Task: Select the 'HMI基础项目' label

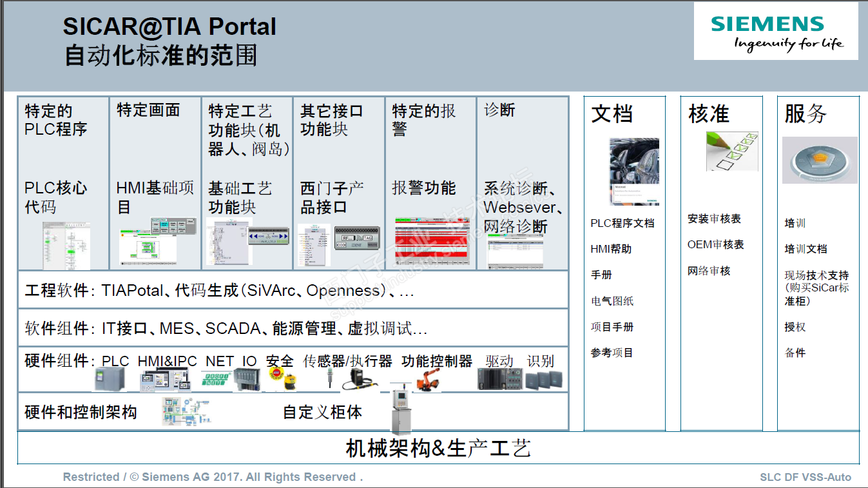Action: [155, 197]
